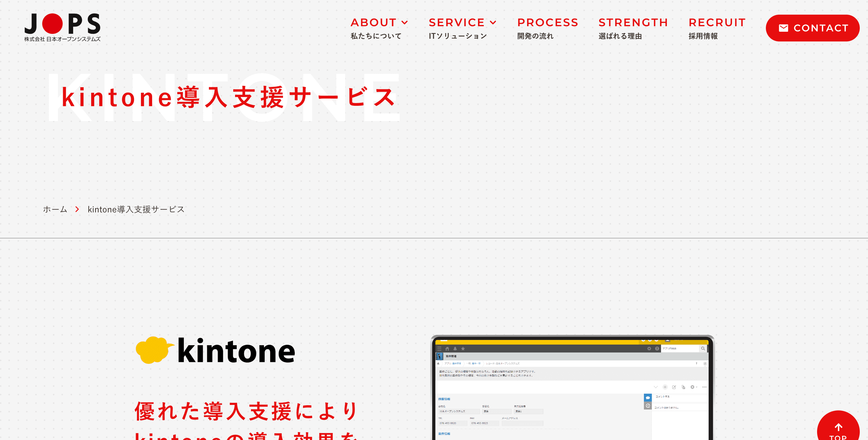The image size is (868, 440).
Task: Click the 選ばれる理由 subtitle
Action: pyautogui.click(x=620, y=36)
